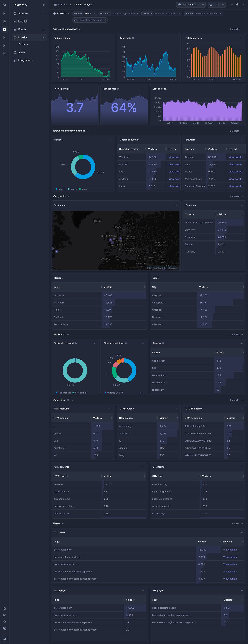
Task: Click info icon next to Bounce rate
Action: click(x=118, y=89)
